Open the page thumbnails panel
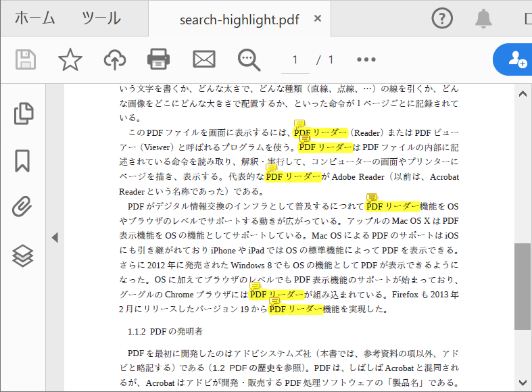This screenshot has width=532, height=392. pos(24,114)
